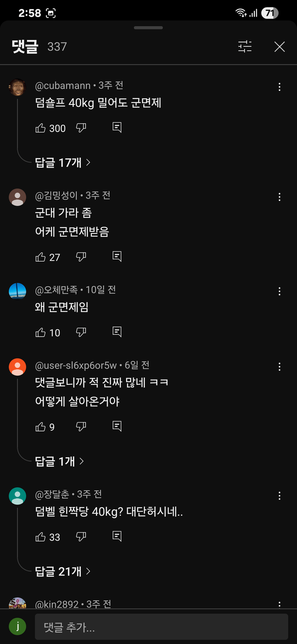Reply to the @cubamann comment
This screenshot has width=297, height=644.
click(x=117, y=128)
